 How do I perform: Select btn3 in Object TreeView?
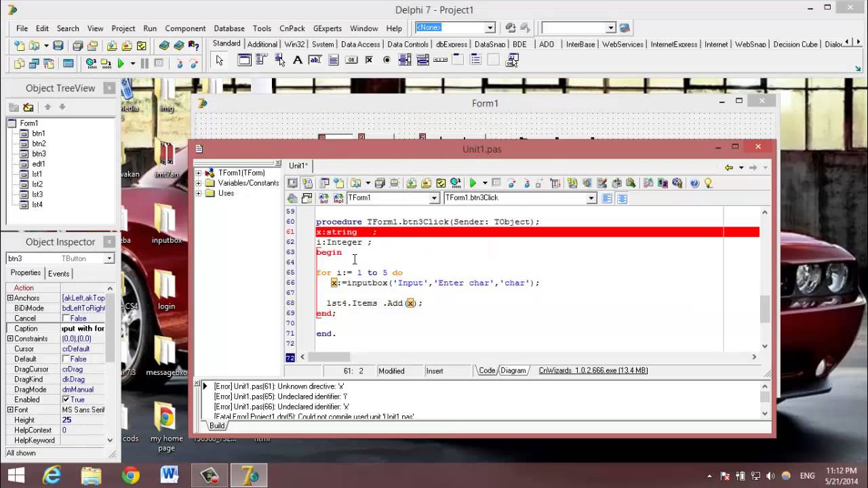pos(39,154)
